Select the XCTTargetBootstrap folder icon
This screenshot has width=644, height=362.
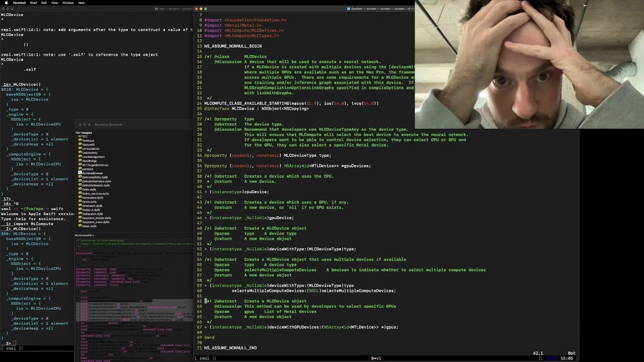click(80, 164)
